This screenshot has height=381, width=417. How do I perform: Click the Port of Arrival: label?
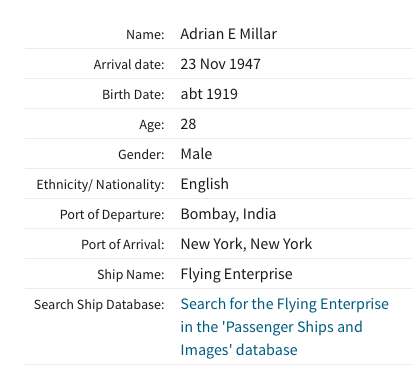pos(123,245)
